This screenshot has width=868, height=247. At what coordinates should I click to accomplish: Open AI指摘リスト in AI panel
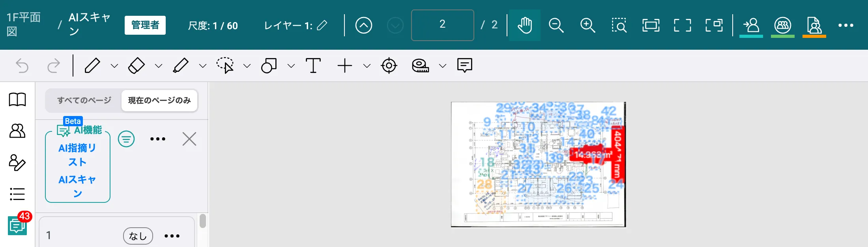[x=77, y=155]
